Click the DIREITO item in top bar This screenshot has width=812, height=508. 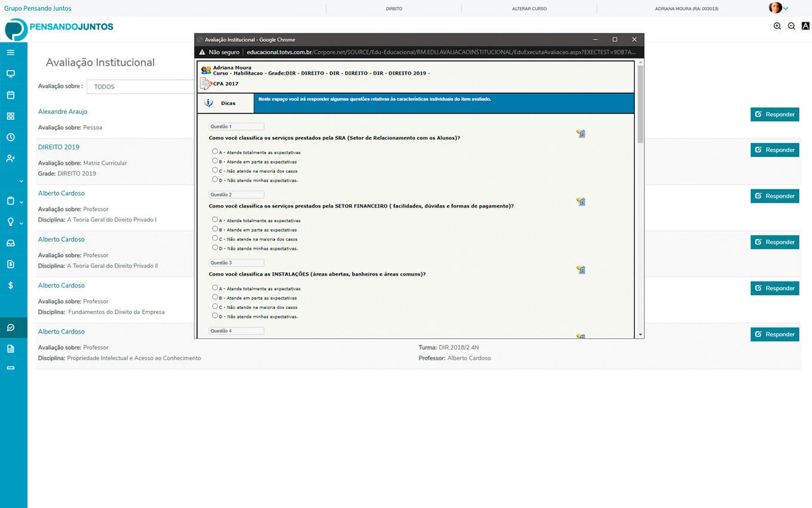coord(394,9)
